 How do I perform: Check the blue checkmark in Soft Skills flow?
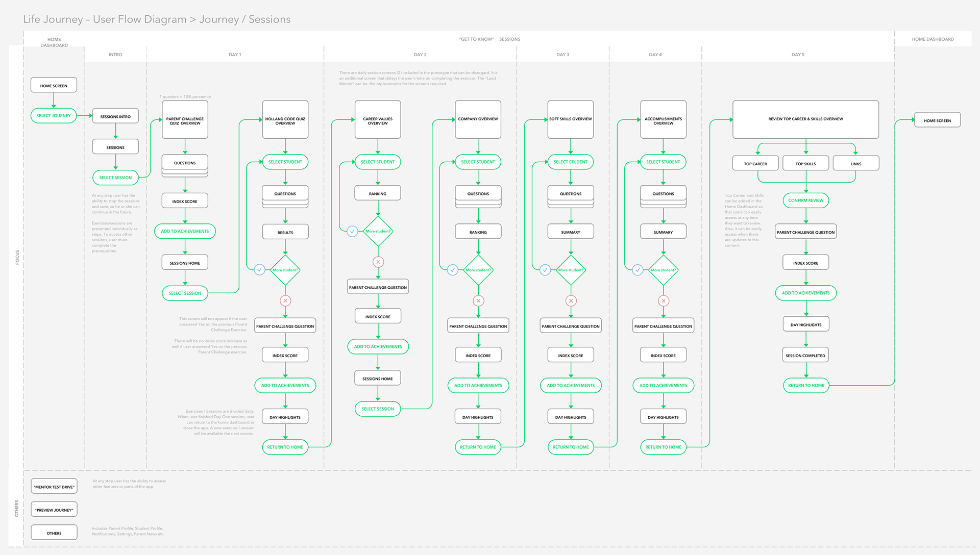point(545,270)
